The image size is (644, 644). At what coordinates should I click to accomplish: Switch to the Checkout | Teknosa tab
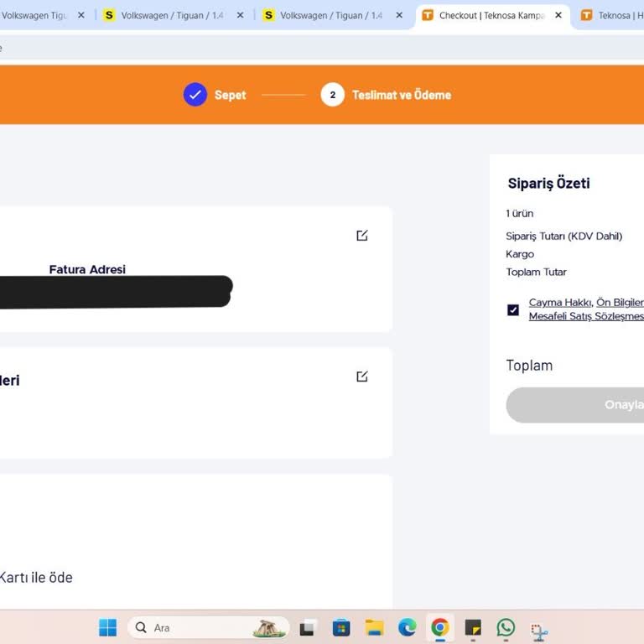493,16
